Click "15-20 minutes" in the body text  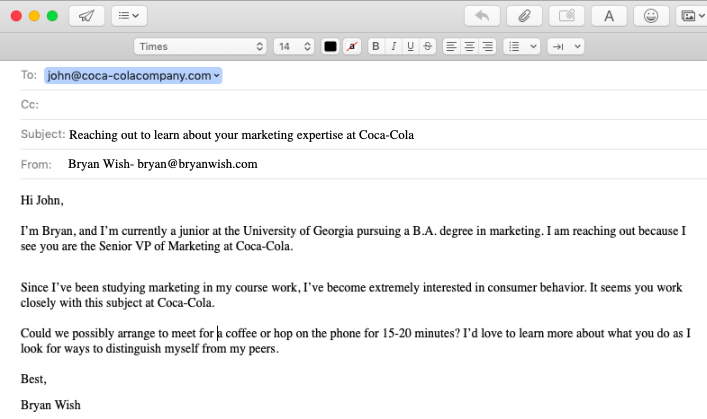point(421,333)
